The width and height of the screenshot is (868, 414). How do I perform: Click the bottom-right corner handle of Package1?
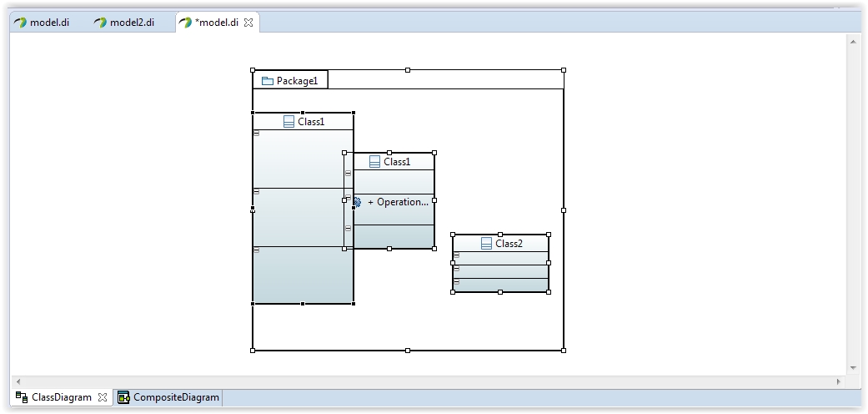564,351
